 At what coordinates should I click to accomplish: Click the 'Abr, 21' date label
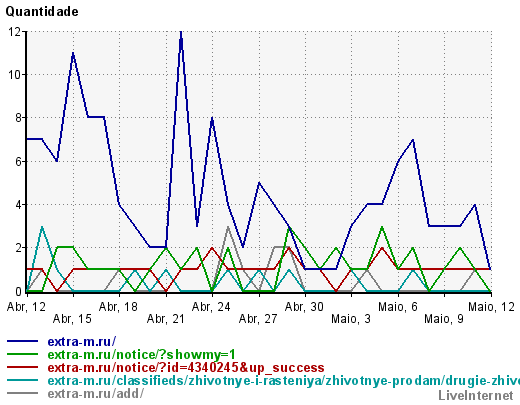pos(166,319)
